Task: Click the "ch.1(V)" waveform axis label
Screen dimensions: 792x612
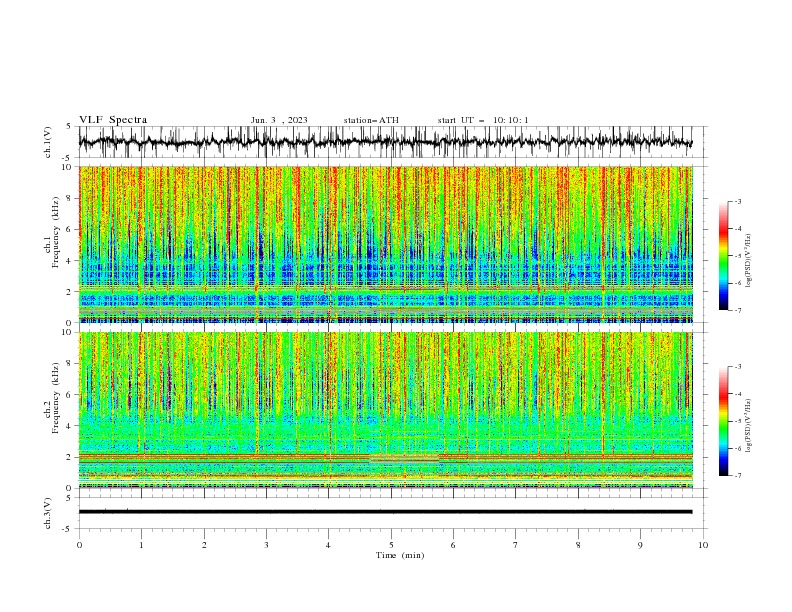Action: tap(48, 142)
